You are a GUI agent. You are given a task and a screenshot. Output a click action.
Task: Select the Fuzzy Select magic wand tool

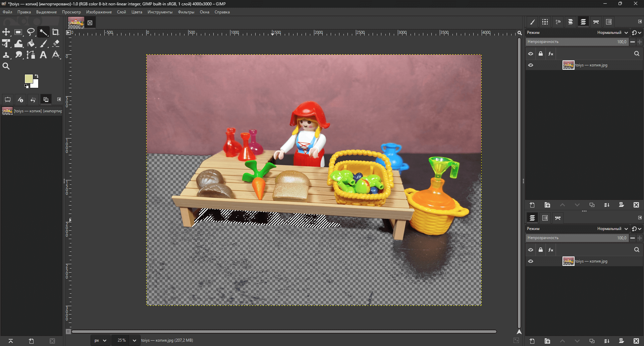(x=43, y=32)
